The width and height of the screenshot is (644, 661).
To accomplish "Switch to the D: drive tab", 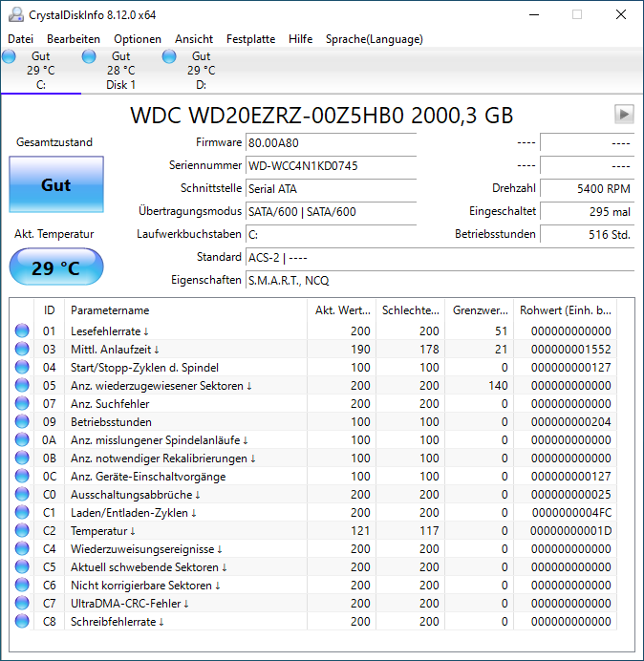I will [x=202, y=71].
